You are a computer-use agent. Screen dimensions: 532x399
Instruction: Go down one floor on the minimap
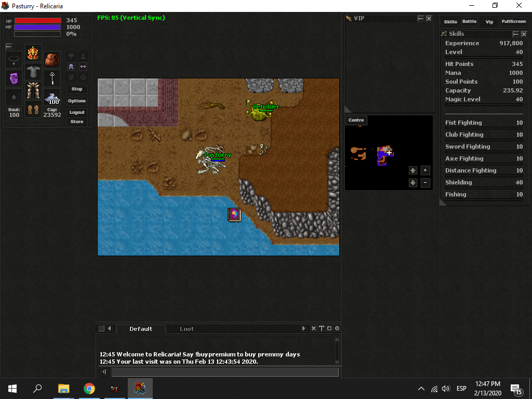(x=413, y=183)
